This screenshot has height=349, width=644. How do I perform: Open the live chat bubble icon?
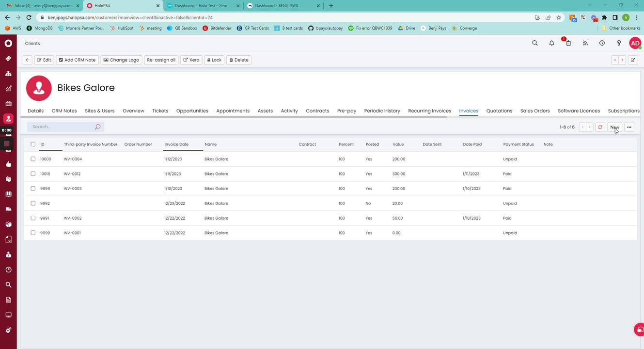tap(639, 330)
